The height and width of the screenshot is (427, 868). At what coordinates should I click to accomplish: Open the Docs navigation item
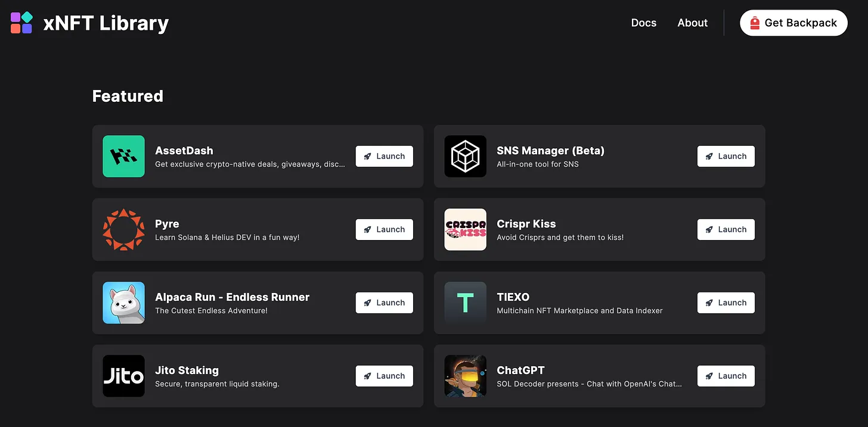(x=643, y=23)
